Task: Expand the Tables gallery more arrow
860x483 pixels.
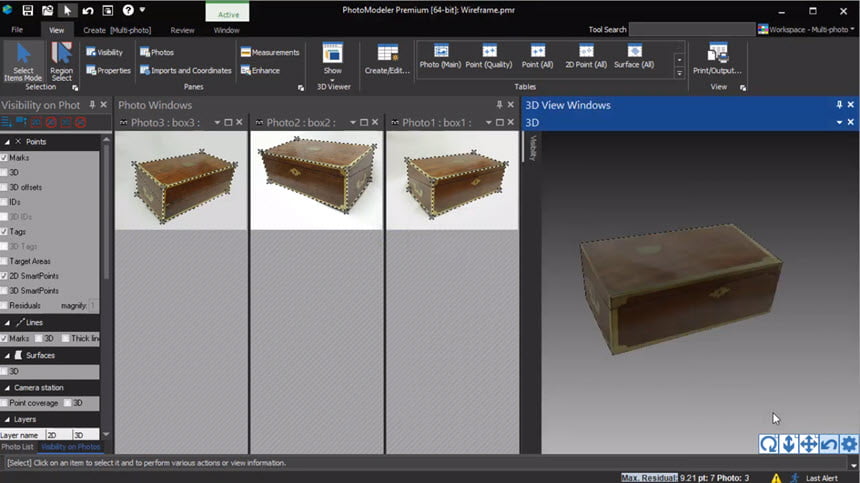Action: tap(679, 73)
